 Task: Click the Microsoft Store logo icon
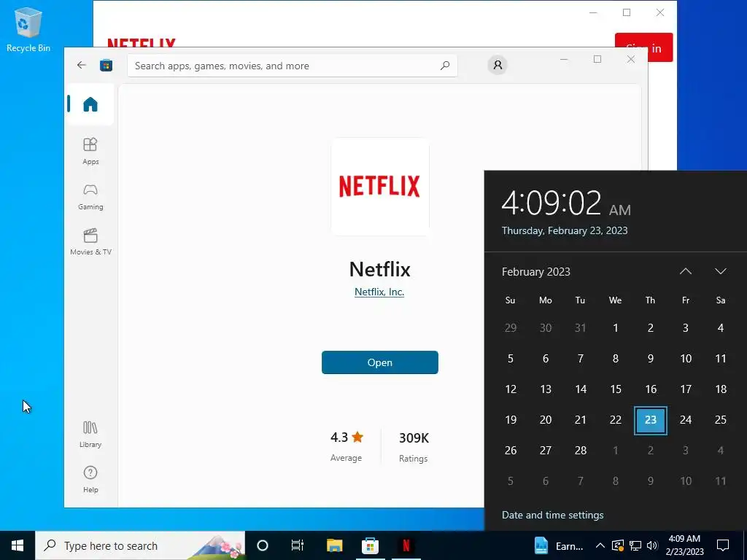click(107, 65)
